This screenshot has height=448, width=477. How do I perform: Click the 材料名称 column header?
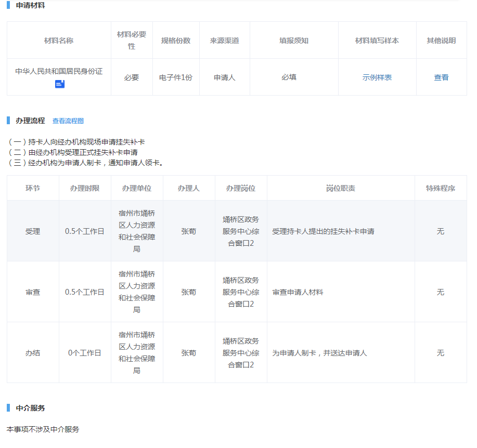pyautogui.click(x=59, y=41)
